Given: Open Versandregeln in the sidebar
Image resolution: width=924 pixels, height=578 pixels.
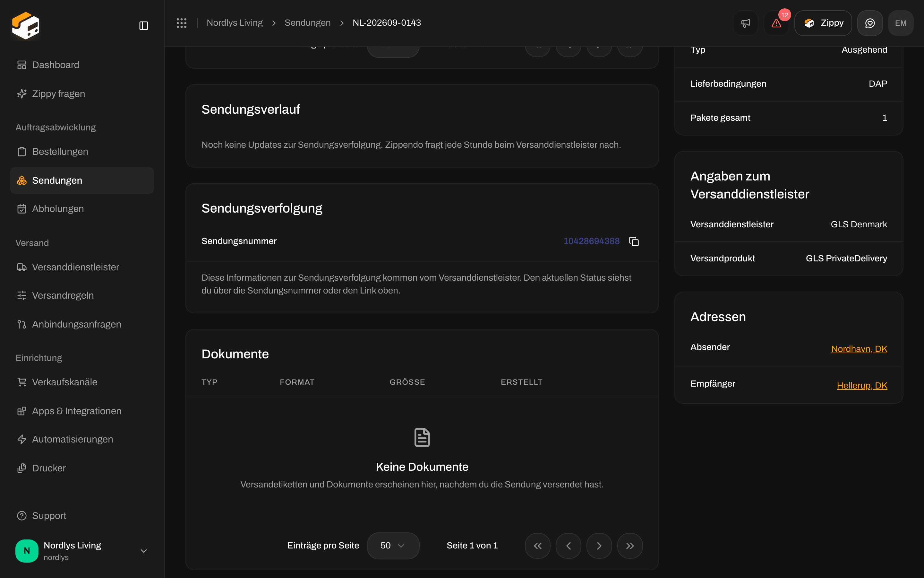Looking at the screenshot, I should (x=82, y=295).
